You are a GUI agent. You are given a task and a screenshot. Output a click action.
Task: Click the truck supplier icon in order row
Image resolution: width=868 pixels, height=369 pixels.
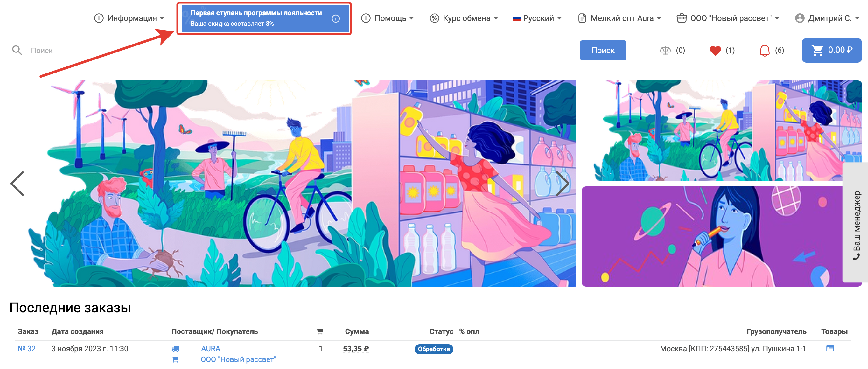tap(175, 349)
